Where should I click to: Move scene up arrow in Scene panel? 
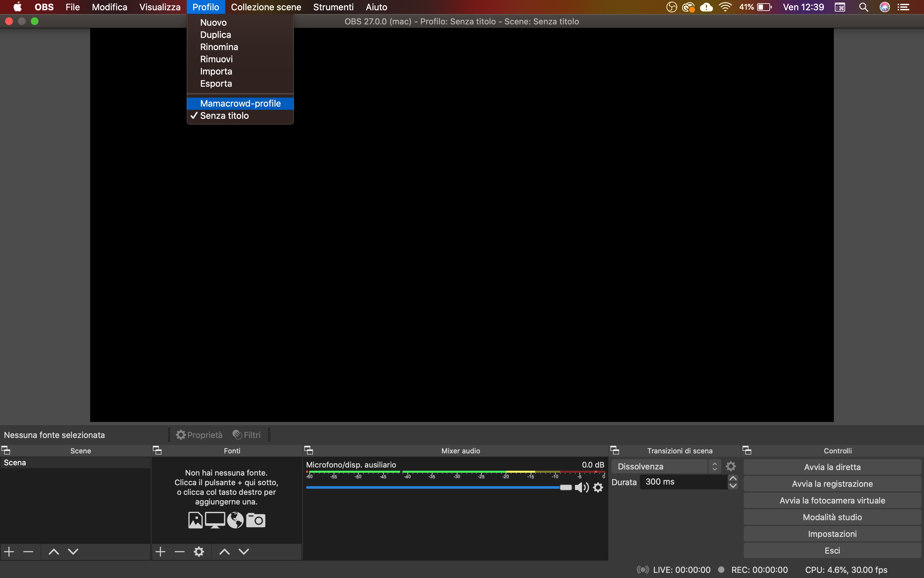pyautogui.click(x=54, y=552)
